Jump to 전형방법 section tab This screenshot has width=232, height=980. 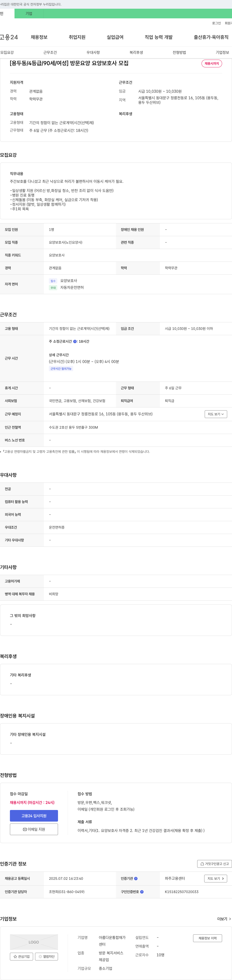click(x=179, y=52)
